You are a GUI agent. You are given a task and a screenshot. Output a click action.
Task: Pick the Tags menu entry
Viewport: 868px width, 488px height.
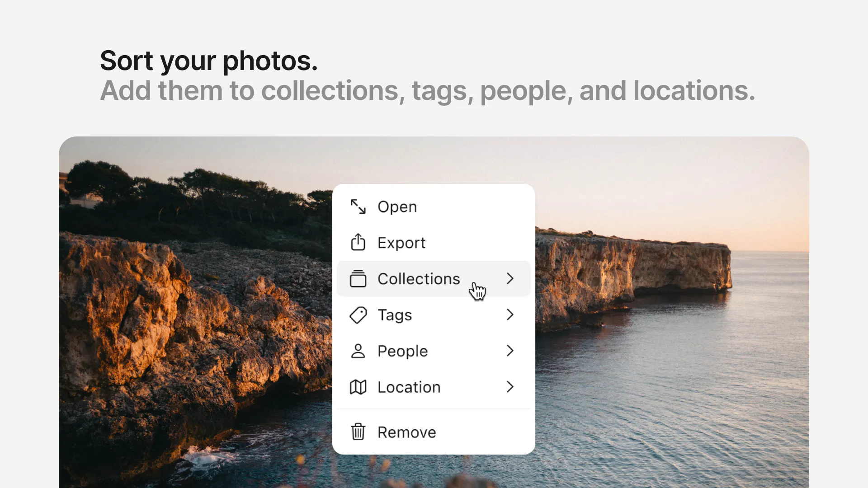434,315
